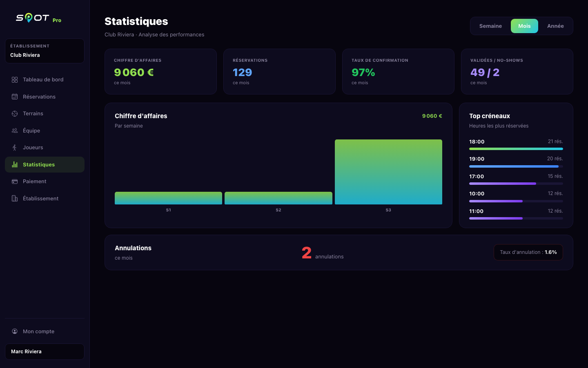Open the Joueurs menu item

tap(45, 148)
